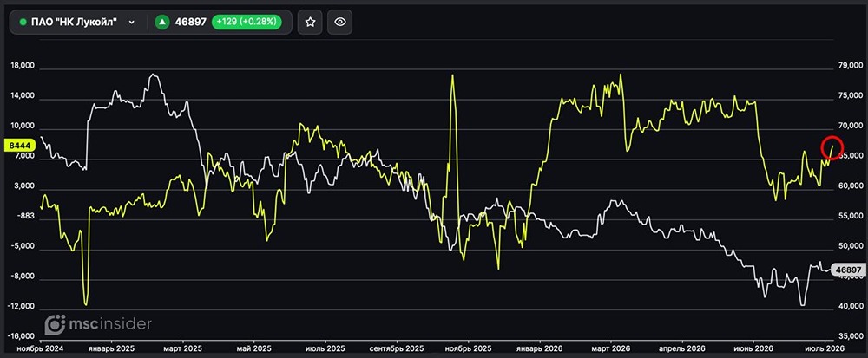Click the white 46897 price label on right axis
Viewport: 868px width, 358px height.
(x=848, y=269)
